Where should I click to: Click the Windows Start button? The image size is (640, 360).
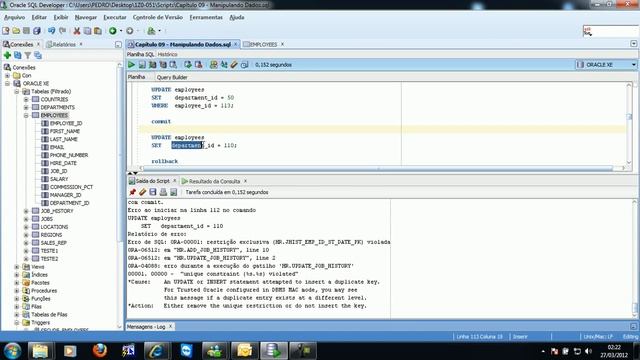12,351
